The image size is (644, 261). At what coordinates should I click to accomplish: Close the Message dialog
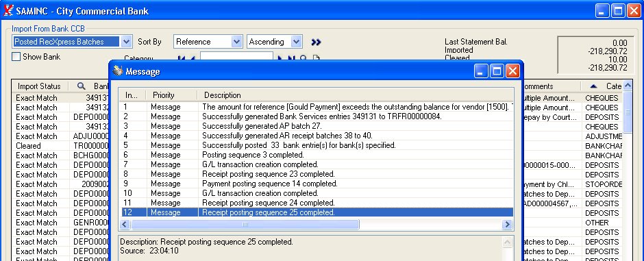pos(512,71)
